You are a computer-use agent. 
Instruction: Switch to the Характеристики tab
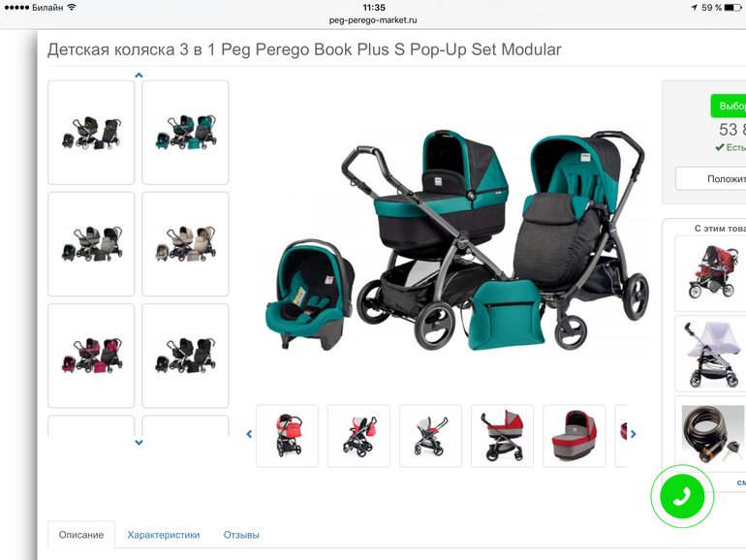click(x=164, y=535)
